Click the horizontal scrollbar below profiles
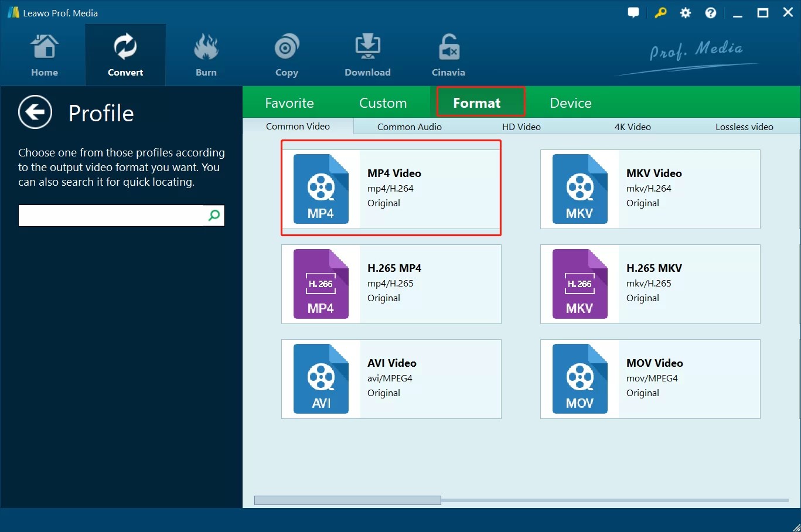The image size is (801, 532). click(347, 499)
